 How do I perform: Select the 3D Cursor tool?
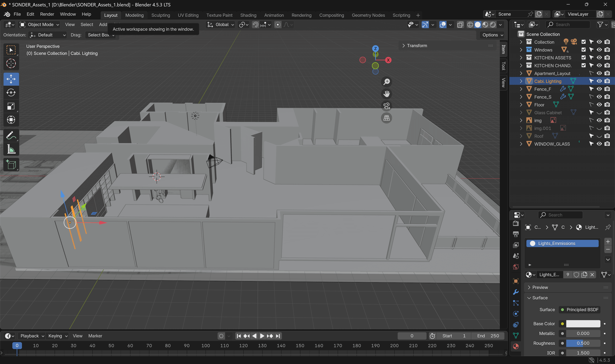pyautogui.click(x=11, y=64)
